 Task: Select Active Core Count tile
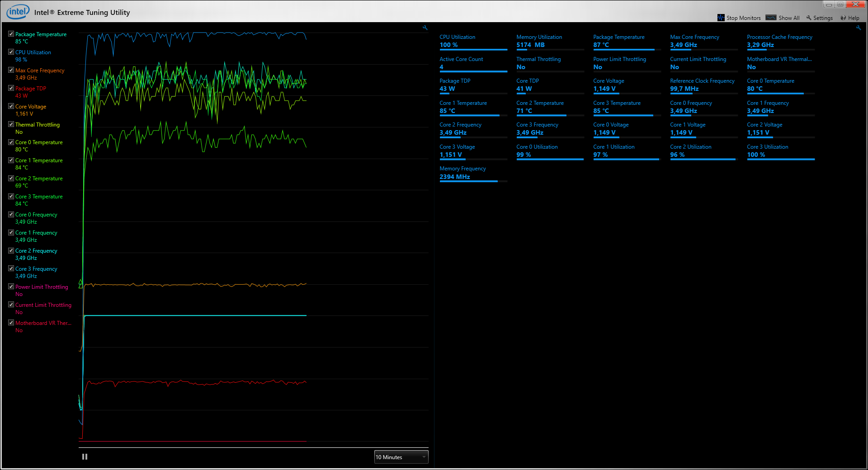473,64
